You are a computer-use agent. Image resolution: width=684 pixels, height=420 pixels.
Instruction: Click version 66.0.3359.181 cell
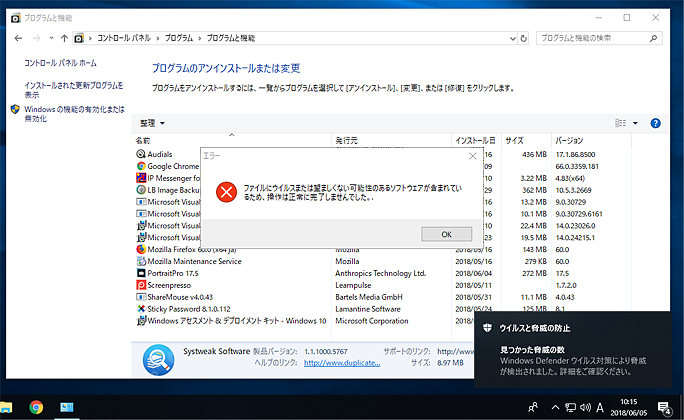pyautogui.click(x=577, y=166)
